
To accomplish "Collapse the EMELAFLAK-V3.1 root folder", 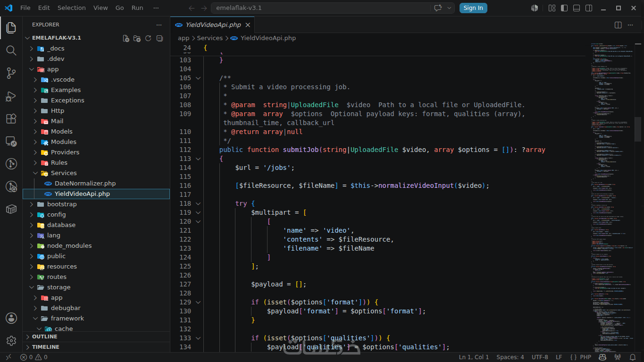I will click(28, 38).
